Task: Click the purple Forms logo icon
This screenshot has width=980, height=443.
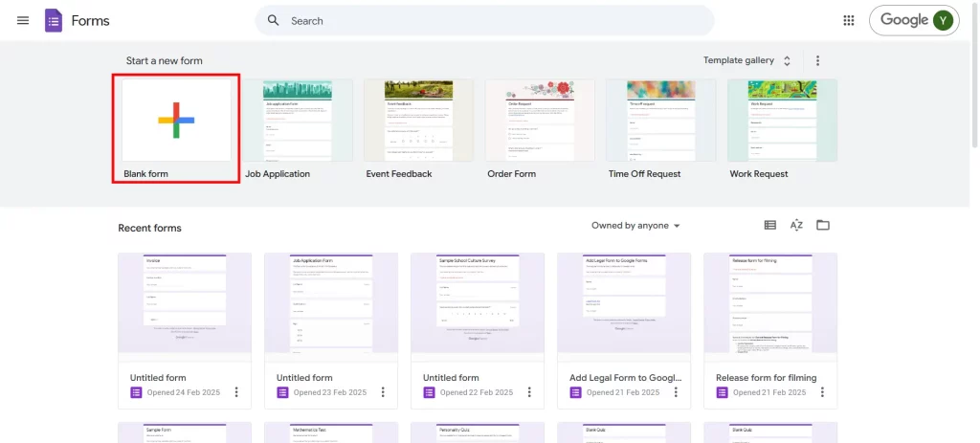Action: 54,21
